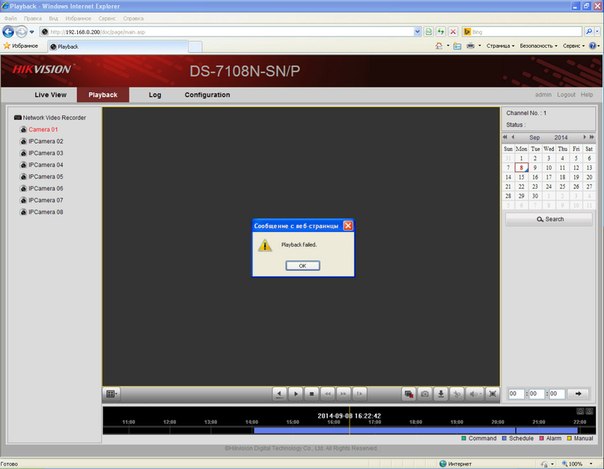
Task: Select IPCamera 06 in the device tree
Action: tap(42, 188)
